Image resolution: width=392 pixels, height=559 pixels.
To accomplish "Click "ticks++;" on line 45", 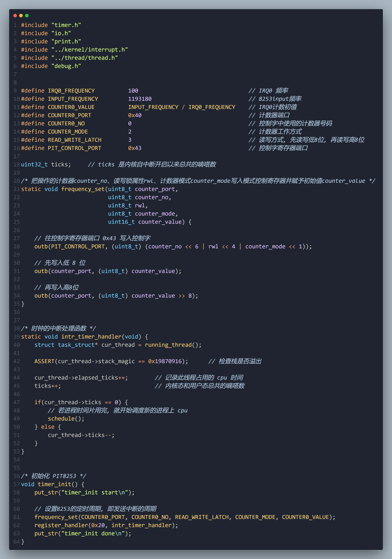I will click(48, 386).
